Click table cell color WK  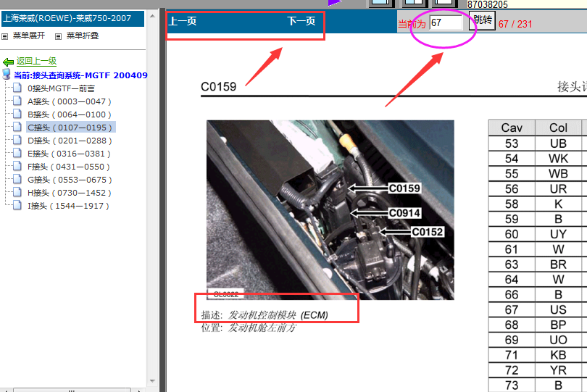(x=558, y=159)
